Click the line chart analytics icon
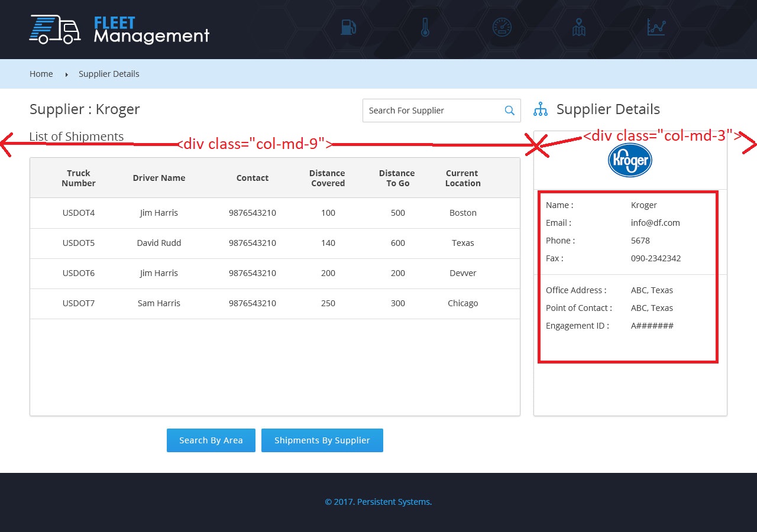The image size is (757, 532). [656, 27]
